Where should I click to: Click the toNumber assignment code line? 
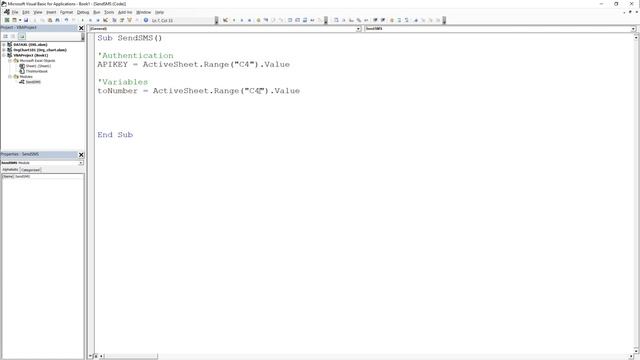(198, 91)
